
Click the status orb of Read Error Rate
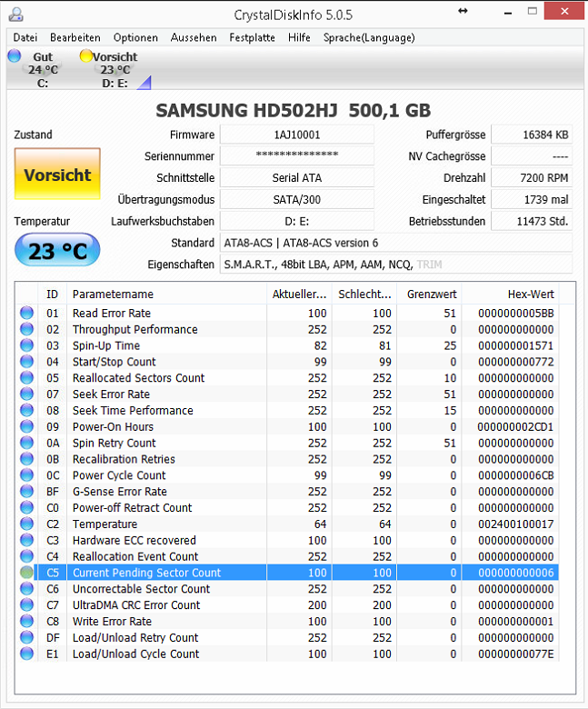point(26,313)
